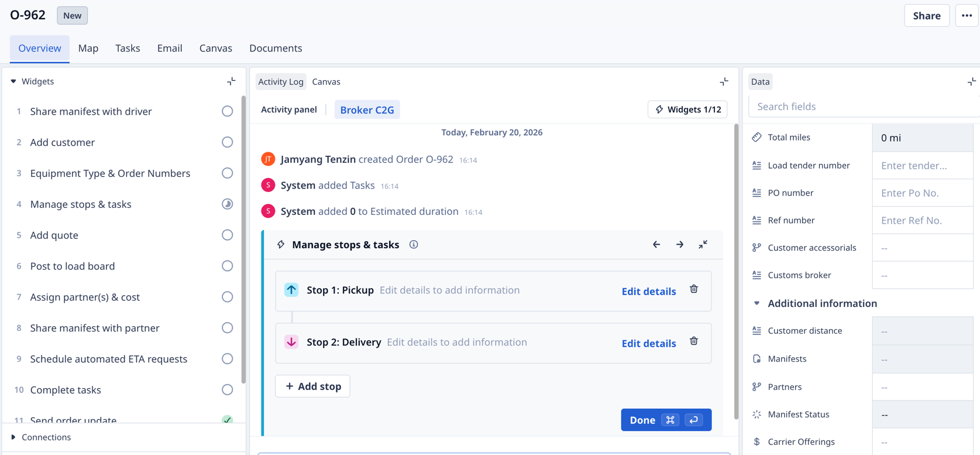Viewport: 980px width, 455px height.
Task: Click the Widgets list scrollbar
Action: point(243,240)
